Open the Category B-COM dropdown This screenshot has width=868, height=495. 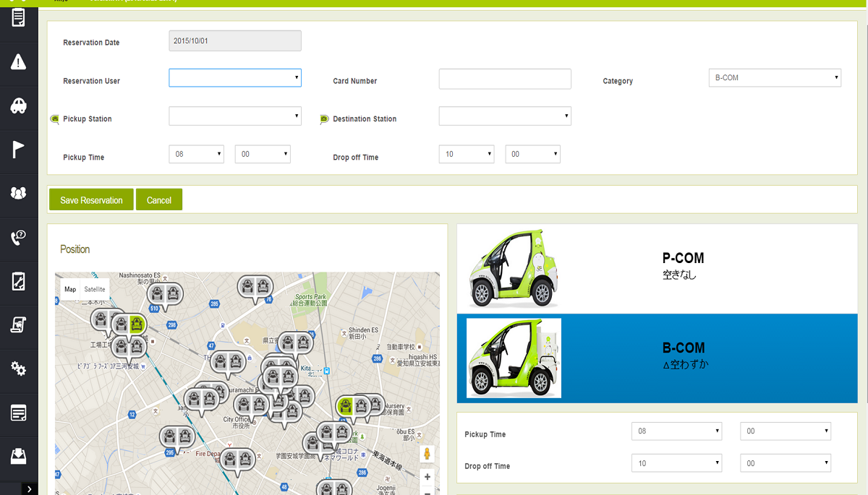(x=775, y=77)
